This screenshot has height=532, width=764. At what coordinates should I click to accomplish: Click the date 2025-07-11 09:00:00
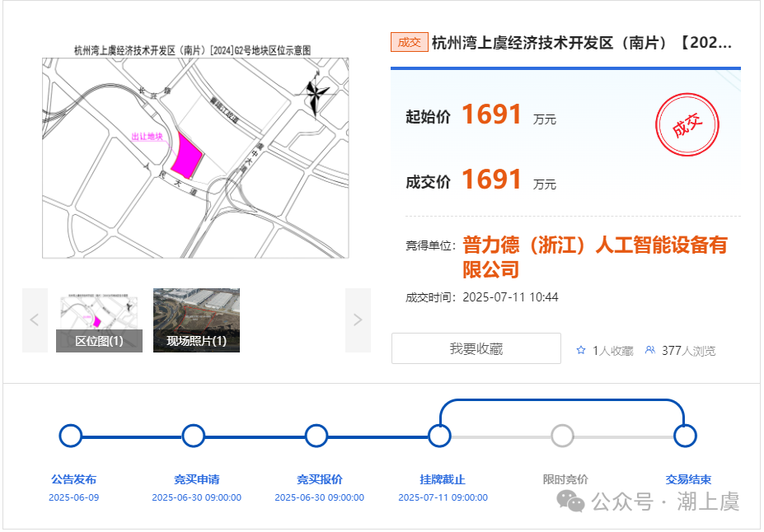coord(443,497)
